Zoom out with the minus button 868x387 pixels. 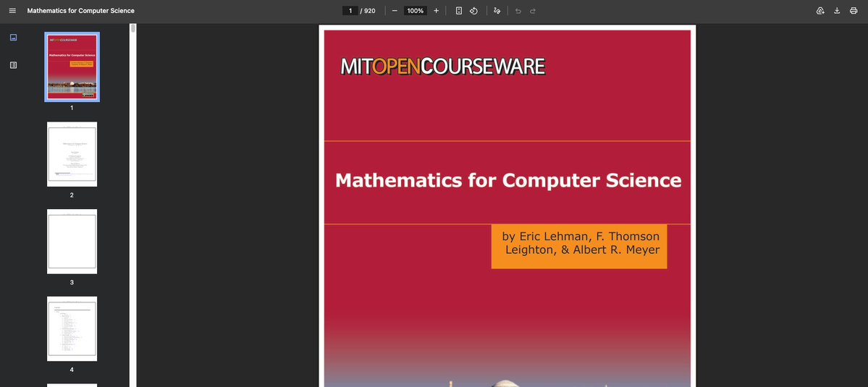[x=395, y=11]
